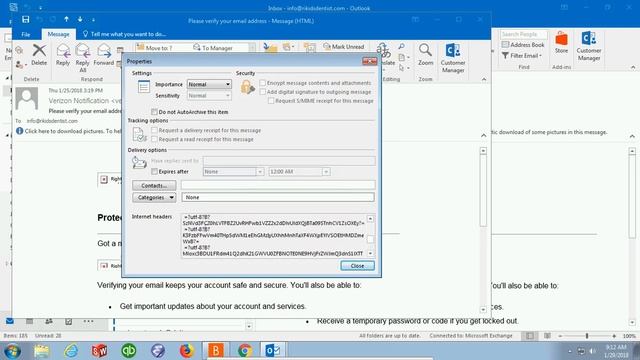Image resolution: width=640 pixels, height=360 pixels.
Task: Click zoom out minus on status bar
Action: pos(560,336)
